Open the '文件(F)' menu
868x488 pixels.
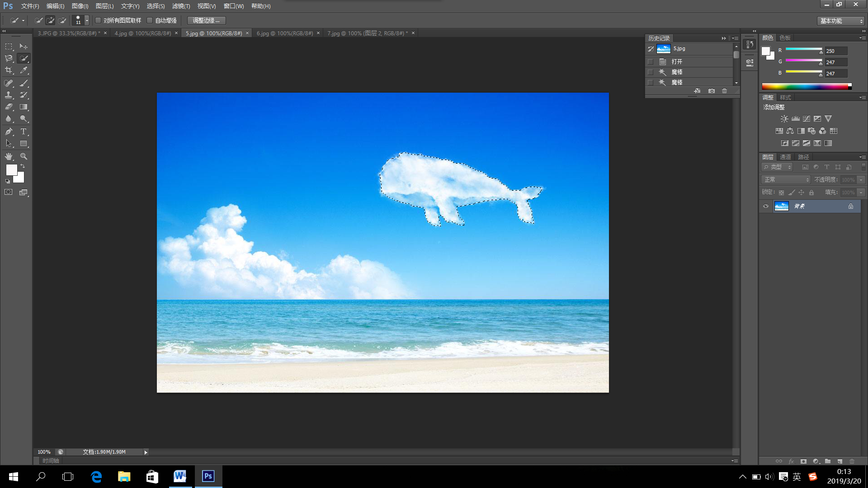click(30, 6)
